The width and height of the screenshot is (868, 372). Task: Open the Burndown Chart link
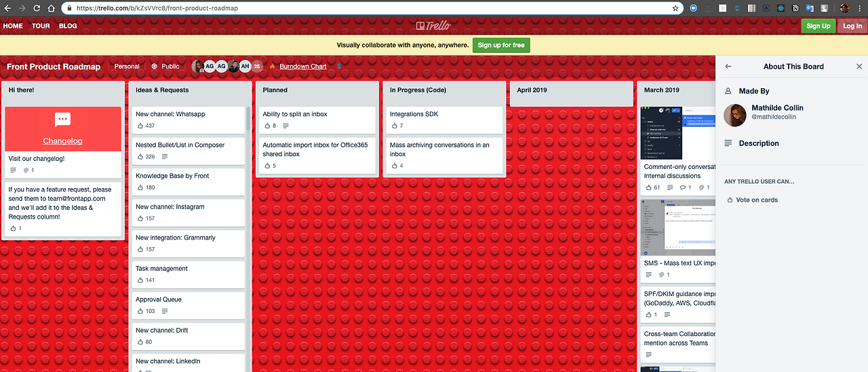point(302,67)
